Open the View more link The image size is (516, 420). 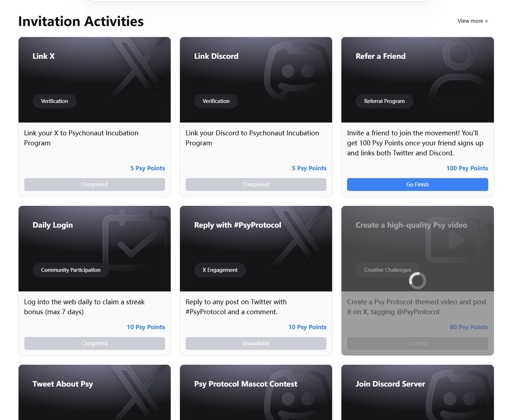(473, 21)
